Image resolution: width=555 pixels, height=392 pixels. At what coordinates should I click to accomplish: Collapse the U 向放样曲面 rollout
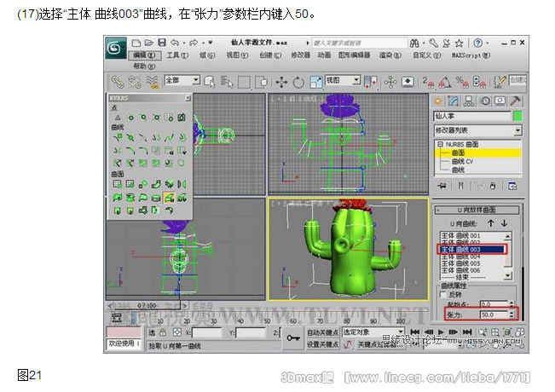click(477, 210)
